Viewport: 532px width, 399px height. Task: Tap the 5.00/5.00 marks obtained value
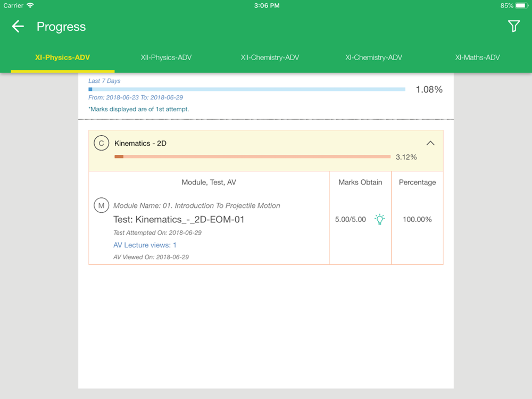[x=351, y=219]
